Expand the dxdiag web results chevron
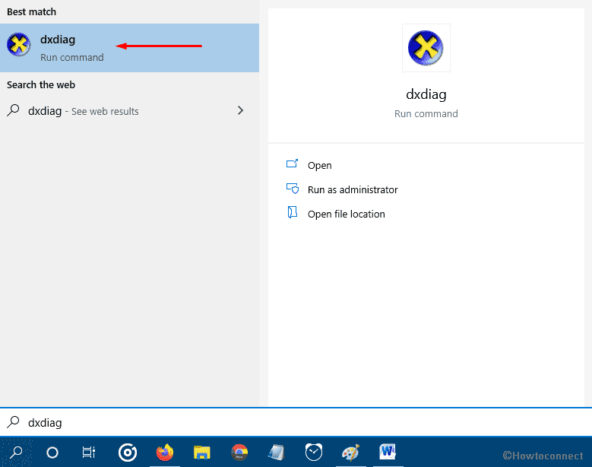 click(x=240, y=111)
